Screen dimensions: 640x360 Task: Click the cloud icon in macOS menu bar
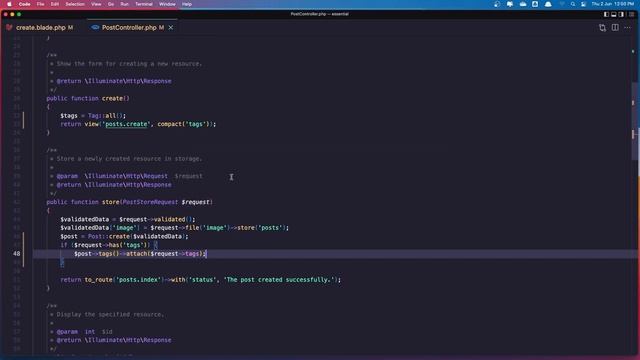click(523, 4)
